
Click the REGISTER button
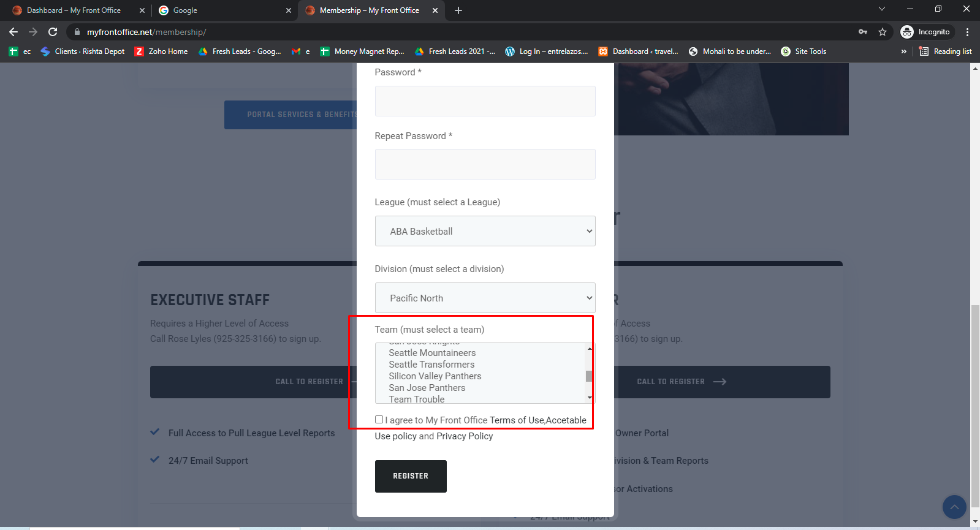411,476
